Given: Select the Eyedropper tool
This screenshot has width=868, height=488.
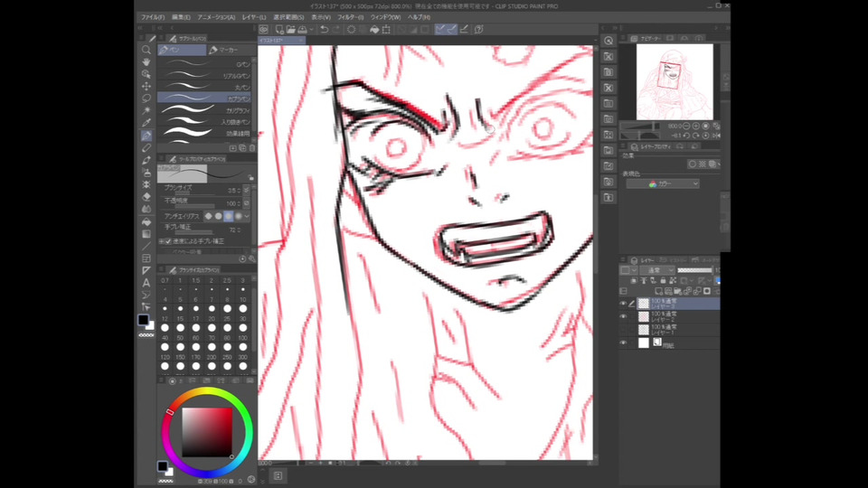Looking at the screenshot, I should pyautogui.click(x=146, y=123).
